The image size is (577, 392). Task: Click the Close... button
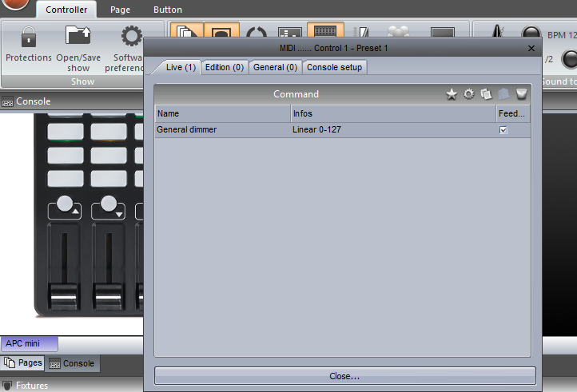(344, 376)
